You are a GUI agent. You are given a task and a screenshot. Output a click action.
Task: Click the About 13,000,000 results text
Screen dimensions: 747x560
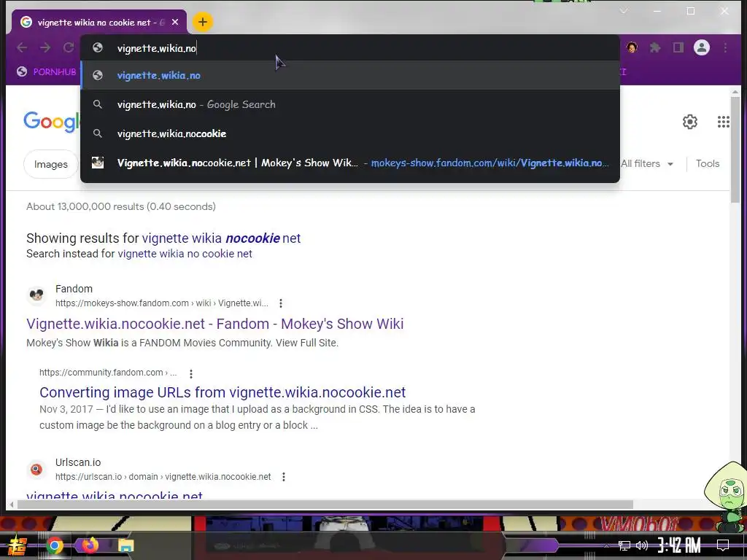pos(121,206)
